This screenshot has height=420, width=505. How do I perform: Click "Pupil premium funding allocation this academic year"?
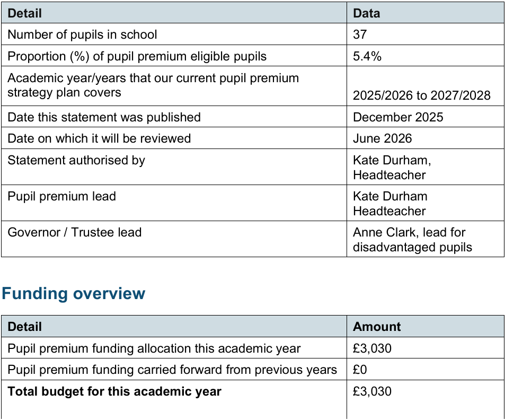pos(154,348)
